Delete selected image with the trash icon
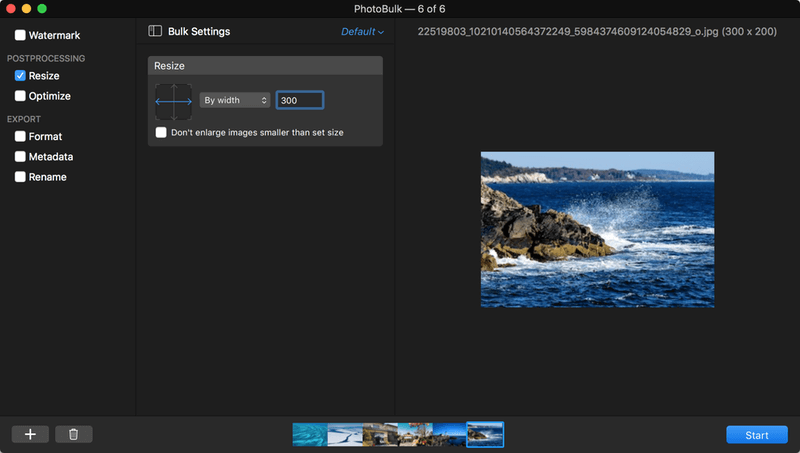The width and height of the screenshot is (800, 453). (x=73, y=434)
